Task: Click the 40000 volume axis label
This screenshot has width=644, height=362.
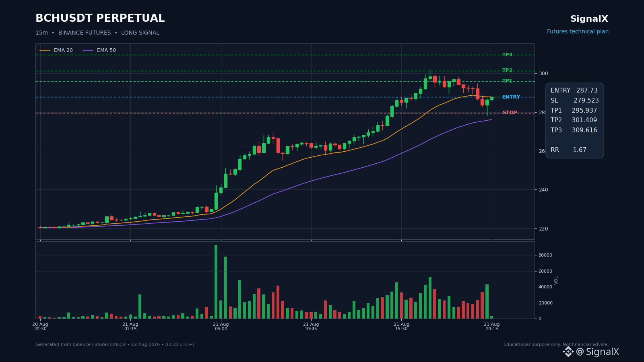Action: pyautogui.click(x=545, y=287)
